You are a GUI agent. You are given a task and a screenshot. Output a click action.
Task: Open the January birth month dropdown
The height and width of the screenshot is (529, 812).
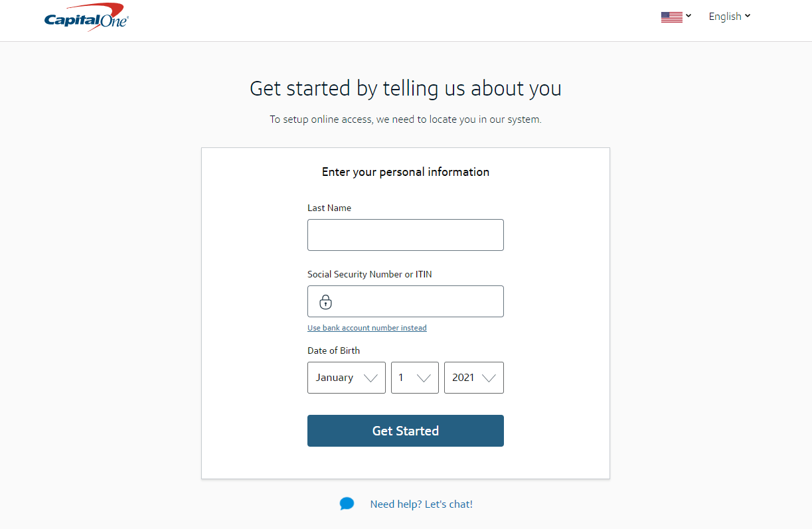click(x=346, y=378)
